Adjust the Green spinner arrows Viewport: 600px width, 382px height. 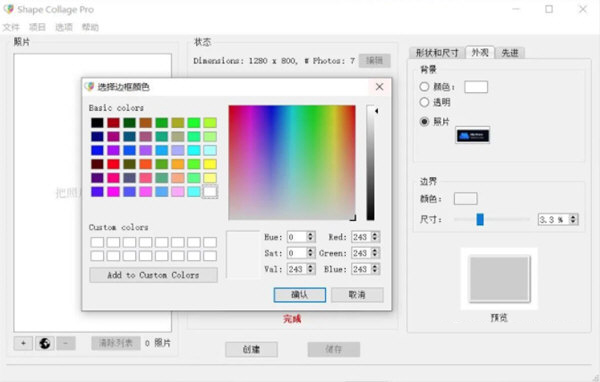coord(375,253)
